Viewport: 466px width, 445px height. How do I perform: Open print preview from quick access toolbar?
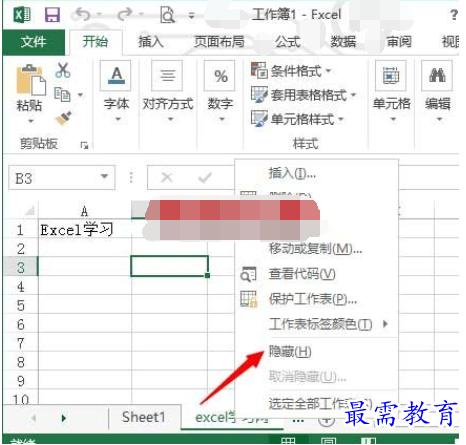pos(167,15)
